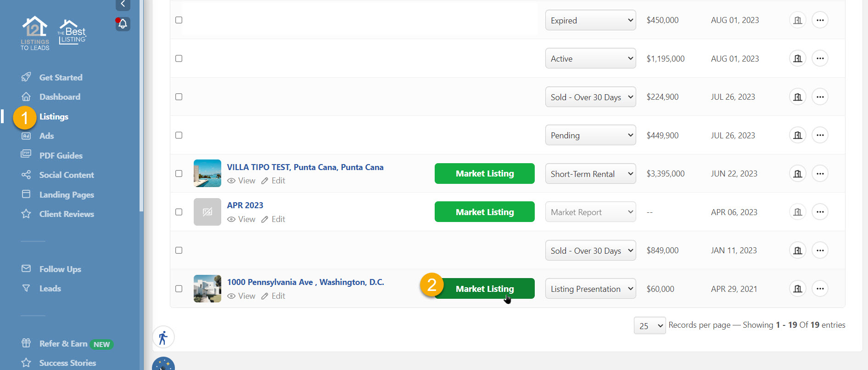Go to Social Content in sidebar

click(x=67, y=175)
